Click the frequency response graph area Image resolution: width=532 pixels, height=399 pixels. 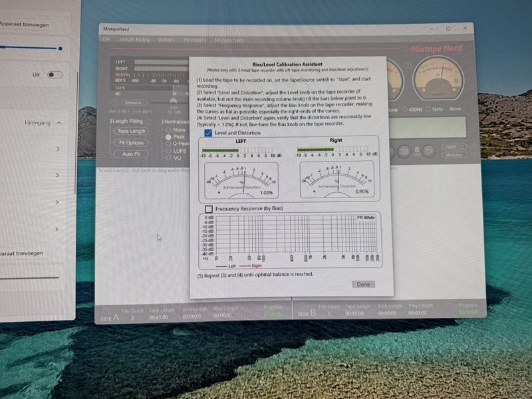coord(296,235)
